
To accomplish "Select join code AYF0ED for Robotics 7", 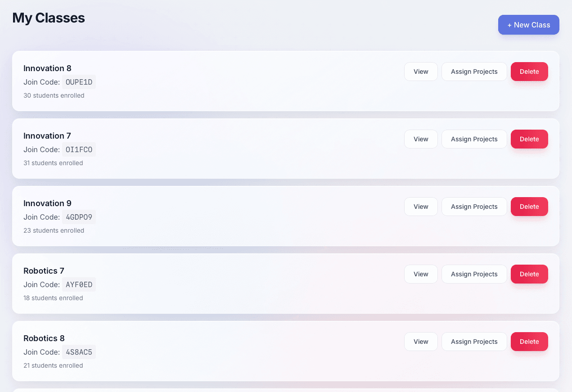I will [79, 284].
